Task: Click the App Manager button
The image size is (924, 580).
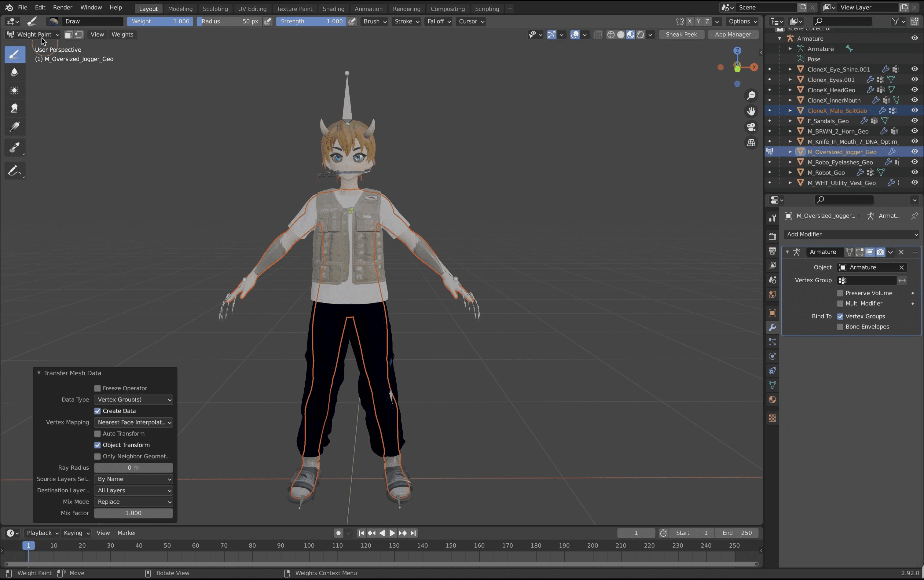Action: coord(733,35)
